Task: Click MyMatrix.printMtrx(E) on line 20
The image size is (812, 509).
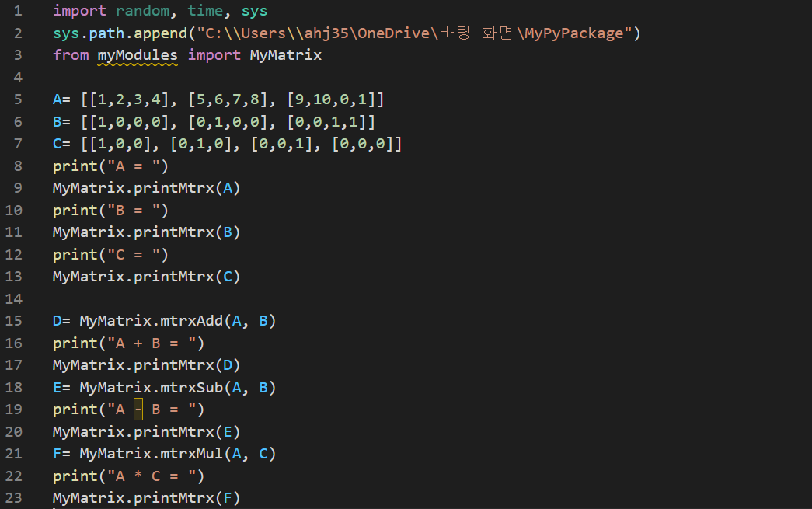Action: click(147, 432)
